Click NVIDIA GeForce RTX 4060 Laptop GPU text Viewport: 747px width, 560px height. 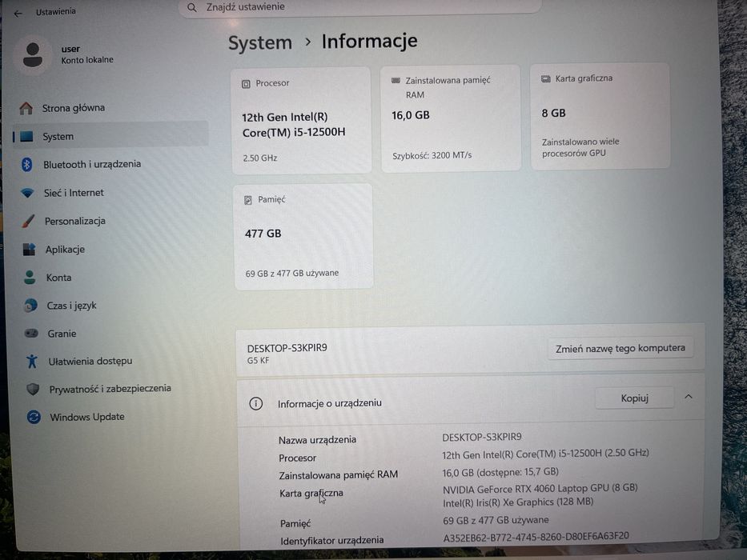(540, 489)
